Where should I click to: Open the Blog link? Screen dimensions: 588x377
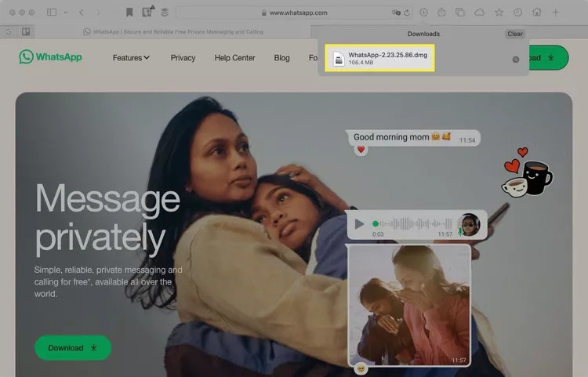click(x=281, y=58)
